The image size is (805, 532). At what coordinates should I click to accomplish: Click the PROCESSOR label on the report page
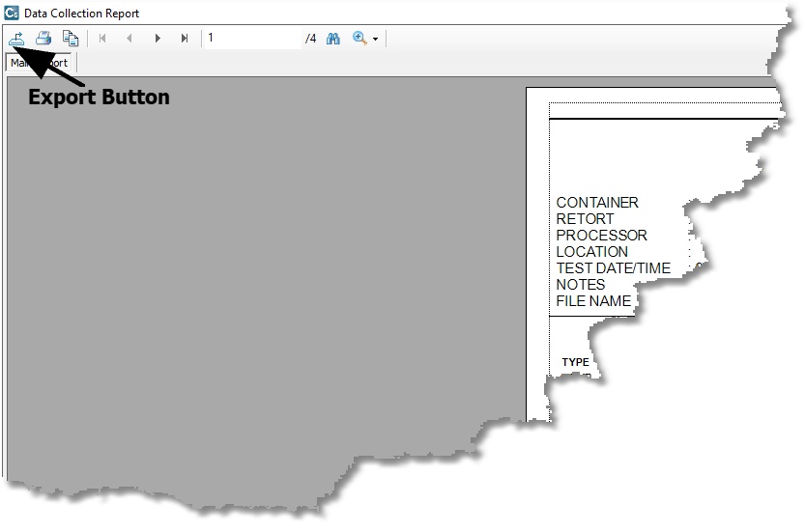click(601, 236)
